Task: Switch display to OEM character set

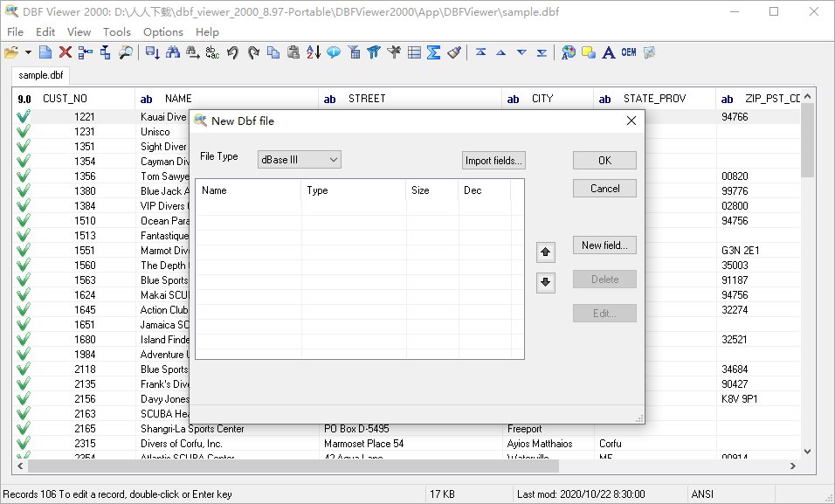Action: coord(629,52)
